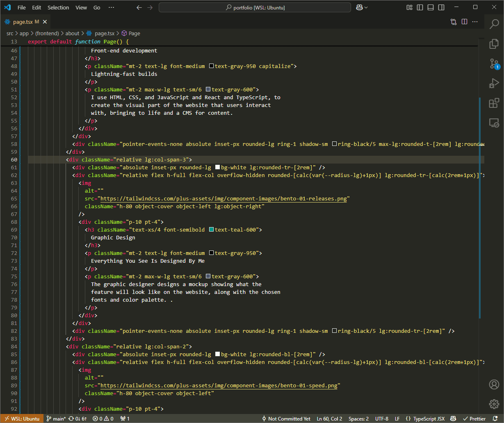Open the Accounts icon in the activity bar

click(494, 384)
